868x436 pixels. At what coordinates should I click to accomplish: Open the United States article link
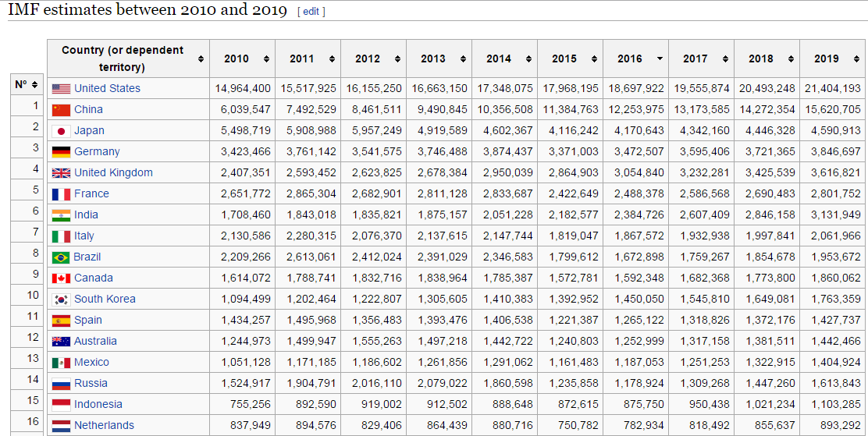[108, 89]
